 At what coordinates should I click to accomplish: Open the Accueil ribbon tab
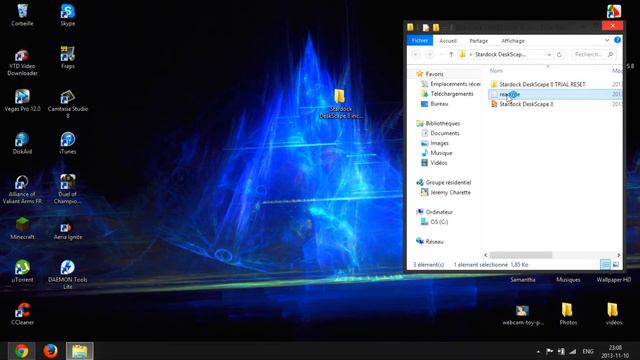448,41
